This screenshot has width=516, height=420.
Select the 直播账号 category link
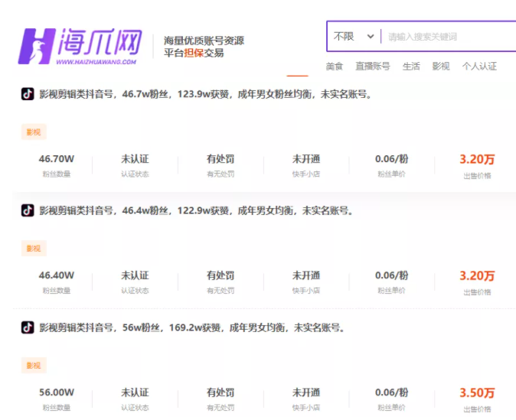373,66
